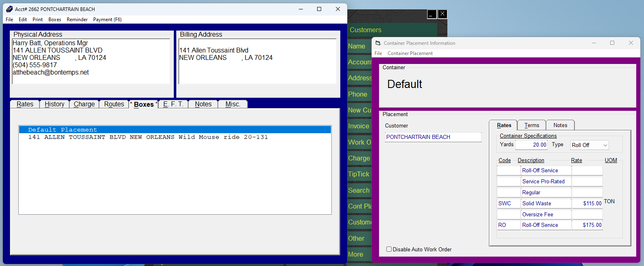The width and height of the screenshot is (644, 266).
Task: Click the Invoice button in Customers sidebar
Action: pyautogui.click(x=359, y=126)
